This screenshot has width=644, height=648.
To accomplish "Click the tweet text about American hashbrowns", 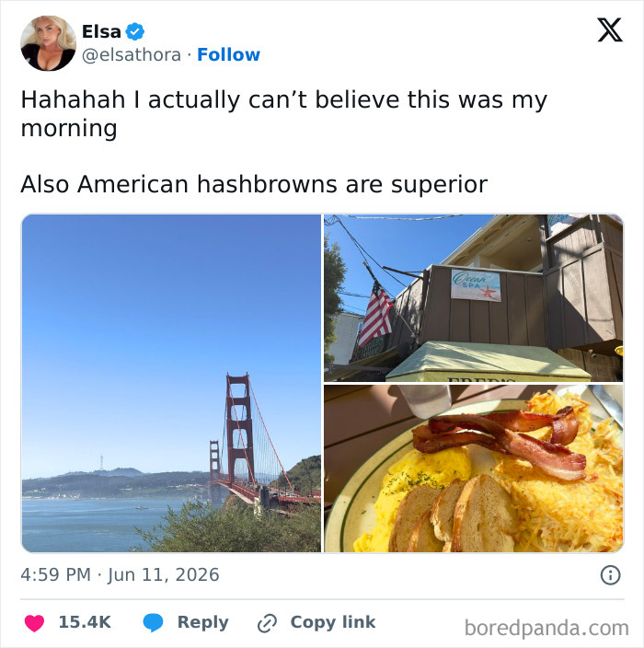I will point(254,184).
